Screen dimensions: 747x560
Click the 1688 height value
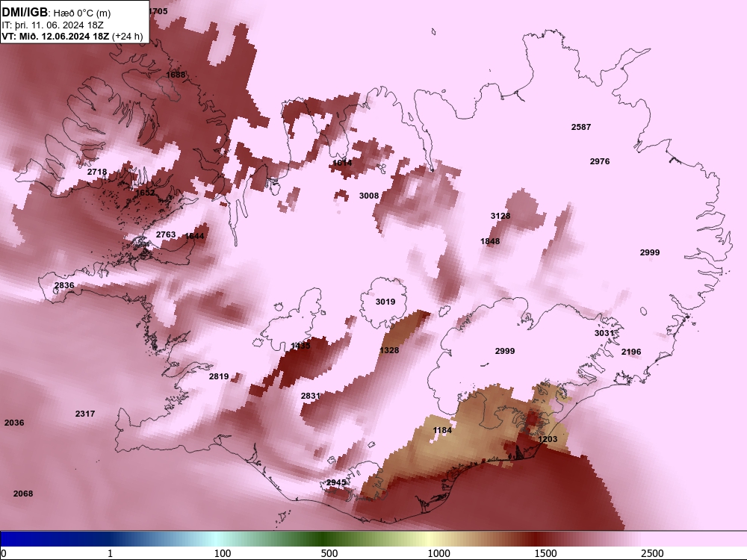(176, 75)
